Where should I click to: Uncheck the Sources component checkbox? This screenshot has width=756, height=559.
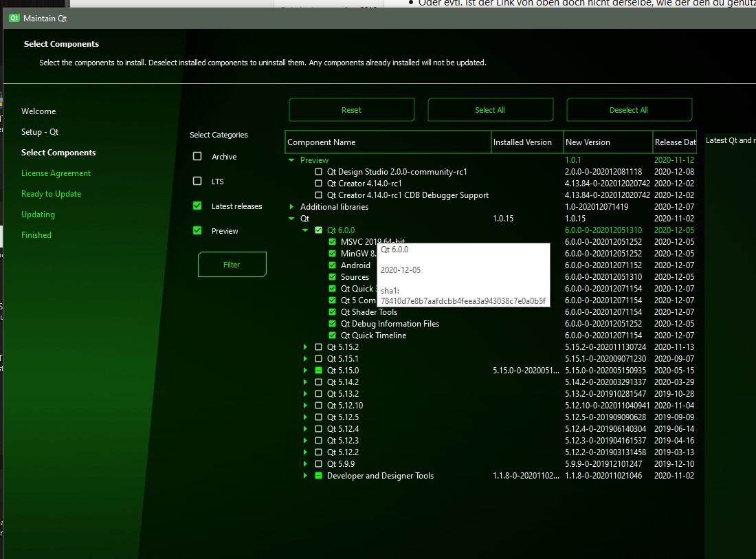(332, 277)
